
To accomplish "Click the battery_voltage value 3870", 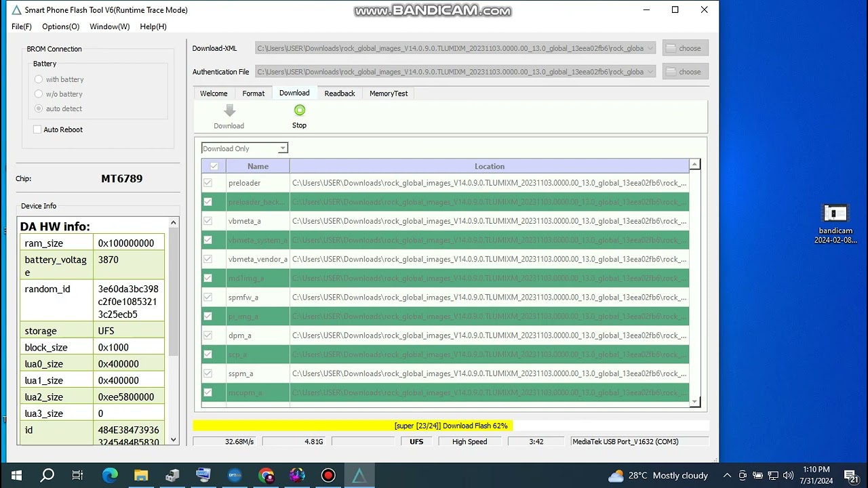I will [x=108, y=260].
